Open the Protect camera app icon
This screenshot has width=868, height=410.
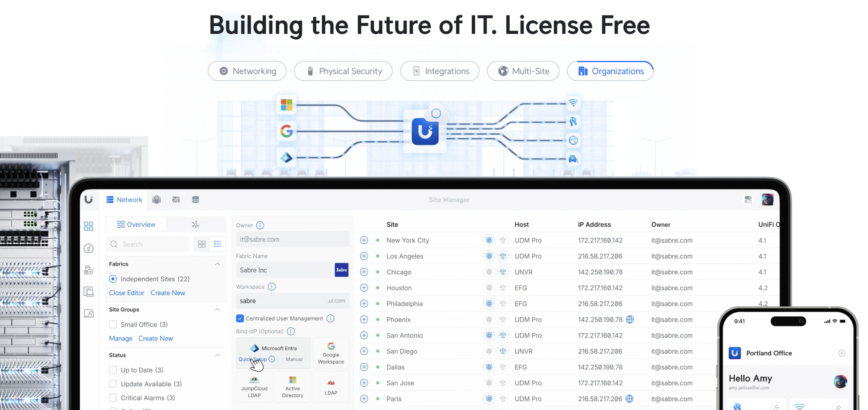(x=156, y=199)
